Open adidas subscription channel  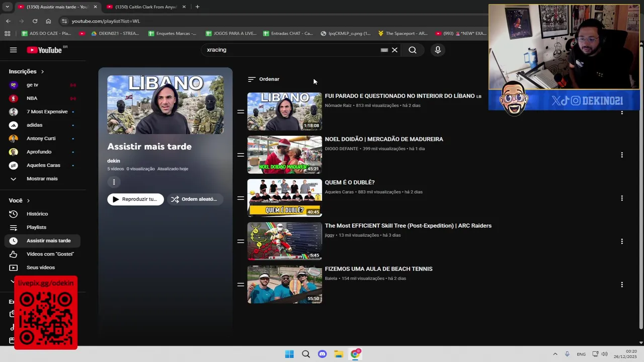[42, 125]
